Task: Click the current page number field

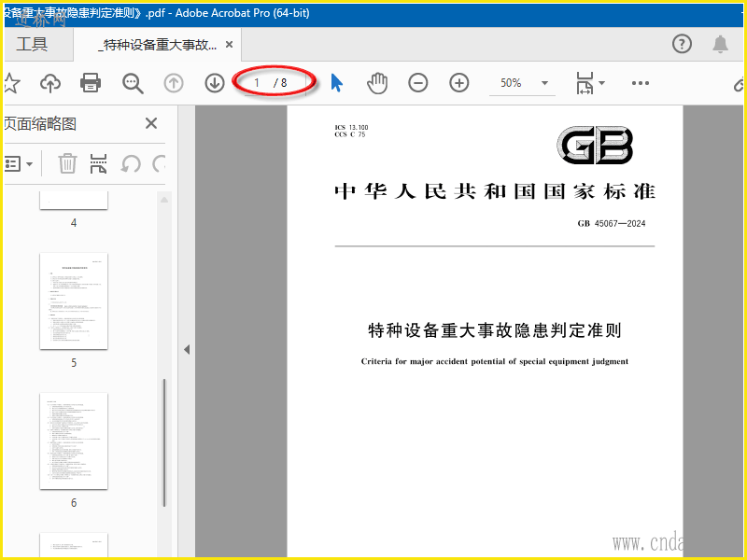Action: pos(258,83)
